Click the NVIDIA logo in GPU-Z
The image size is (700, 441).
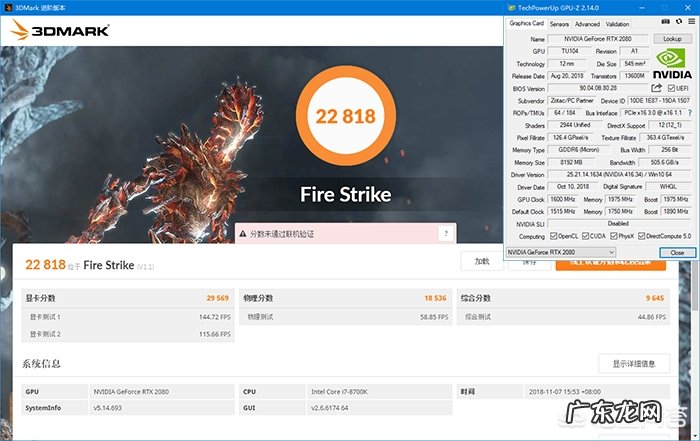672,64
